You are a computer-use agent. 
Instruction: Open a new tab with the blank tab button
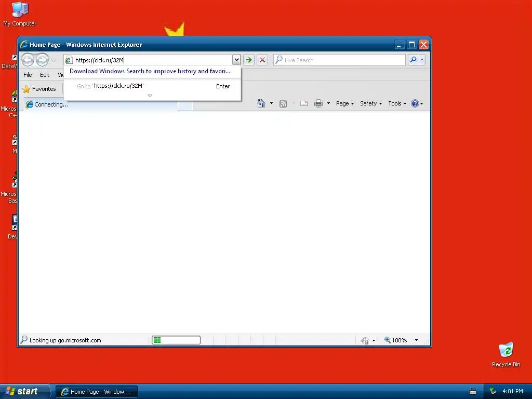(x=185, y=106)
